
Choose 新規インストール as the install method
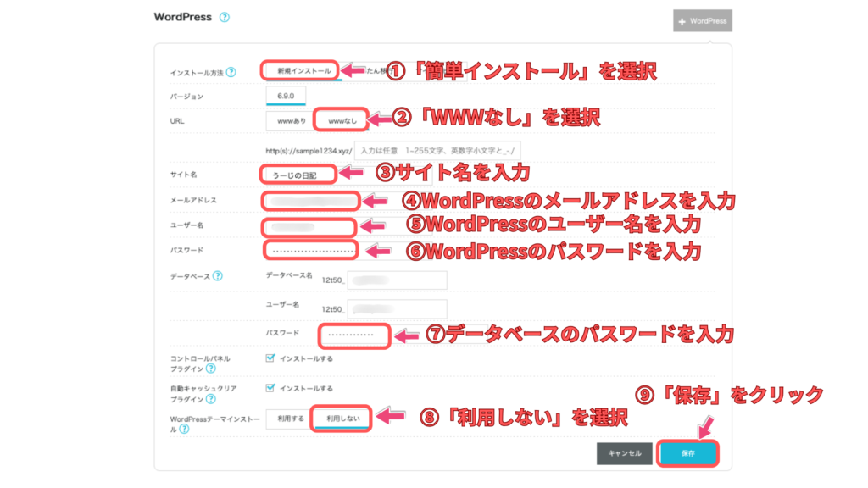(x=300, y=71)
